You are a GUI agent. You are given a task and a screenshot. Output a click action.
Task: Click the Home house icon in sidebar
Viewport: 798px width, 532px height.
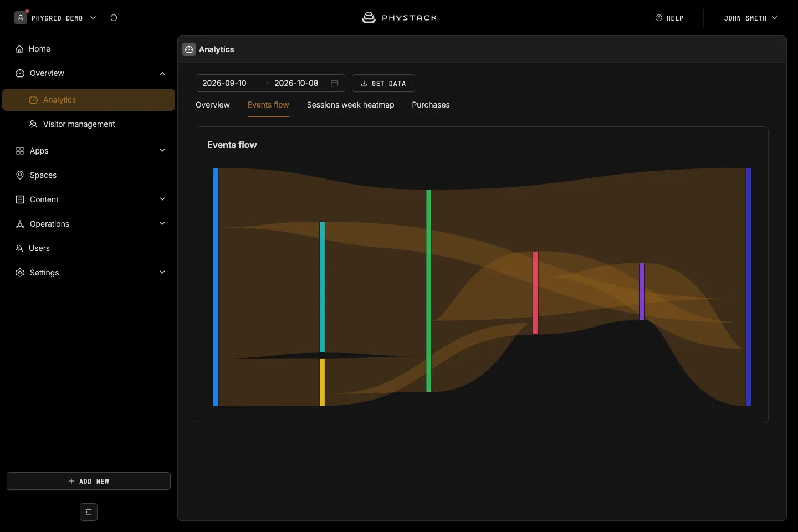[19, 49]
